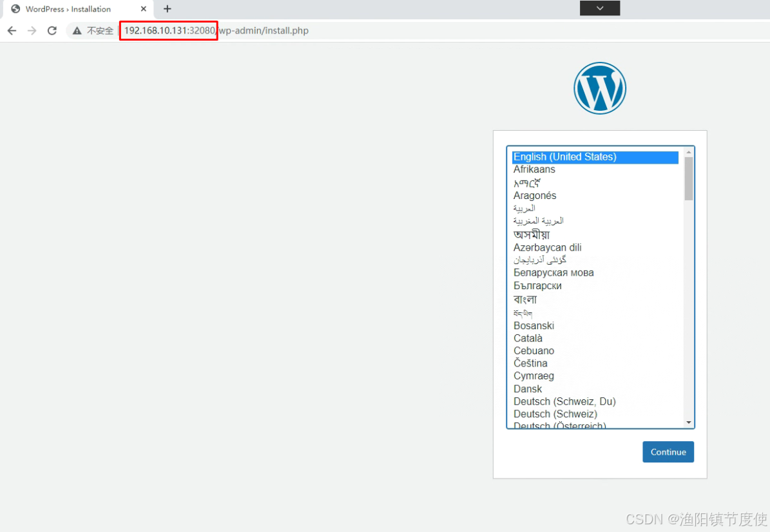Image resolution: width=770 pixels, height=532 pixels.
Task: Select Azərbaycan dili language
Action: [595, 247]
